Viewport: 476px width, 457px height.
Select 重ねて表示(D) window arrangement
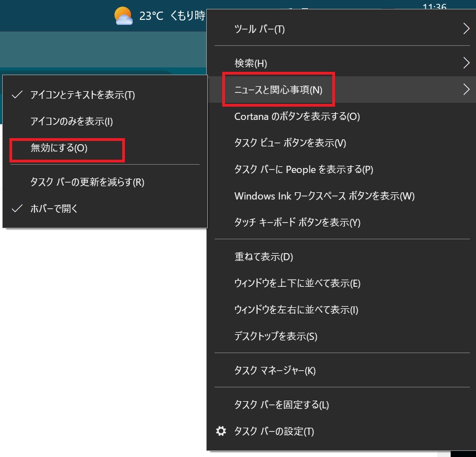tap(342, 256)
